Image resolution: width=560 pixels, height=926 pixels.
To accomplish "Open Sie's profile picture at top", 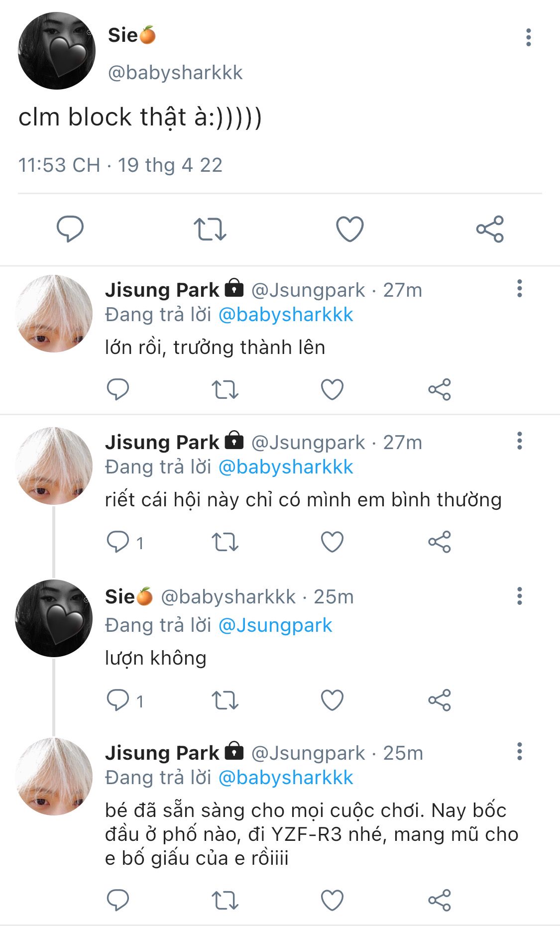I will [56, 51].
